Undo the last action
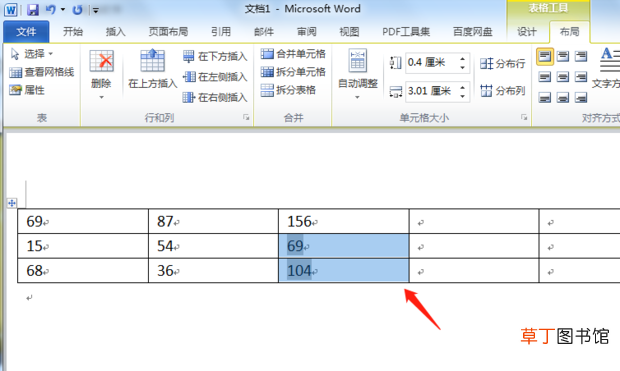620x371 pixels. coord(51,9)
